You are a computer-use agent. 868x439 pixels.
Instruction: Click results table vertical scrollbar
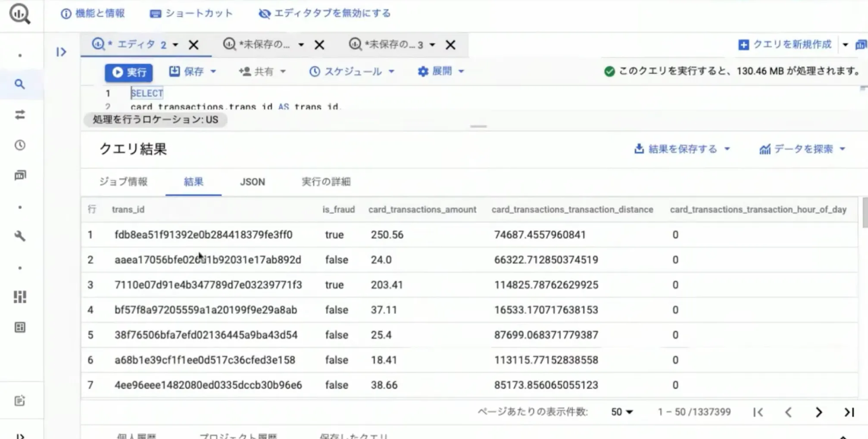[x=865, y=212]
